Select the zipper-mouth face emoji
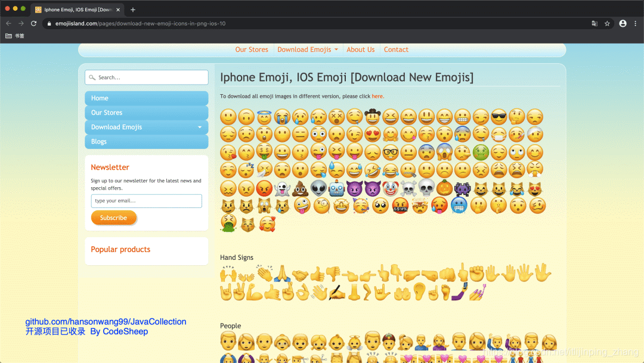This screenshot has height=363, width=644. point(408,170)
